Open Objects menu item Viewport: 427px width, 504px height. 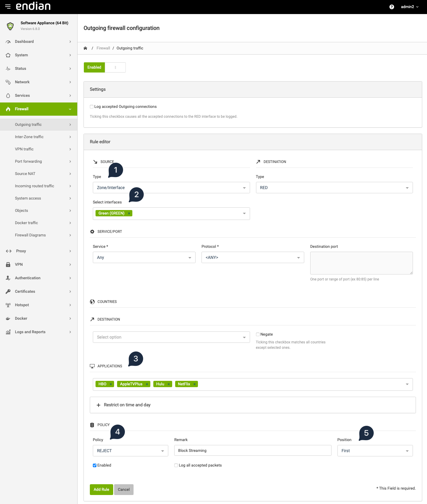39,211
